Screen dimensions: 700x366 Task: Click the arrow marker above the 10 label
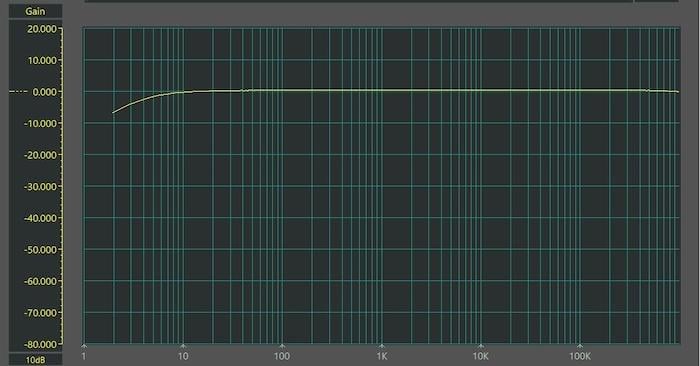coord(183,345)
